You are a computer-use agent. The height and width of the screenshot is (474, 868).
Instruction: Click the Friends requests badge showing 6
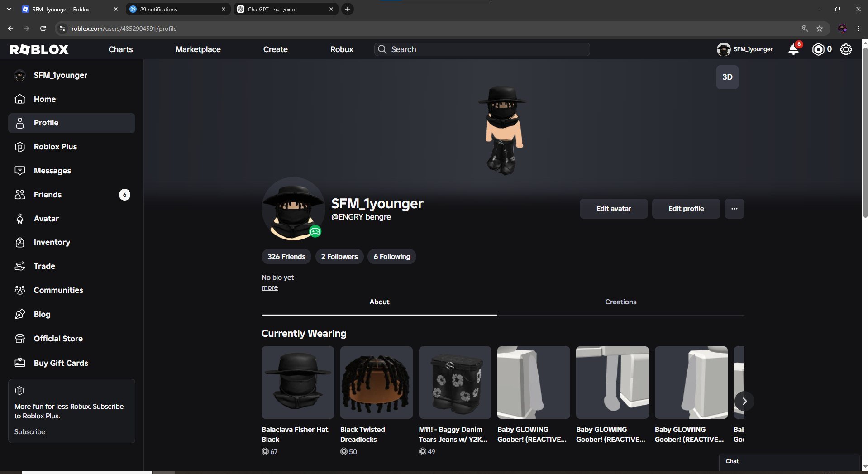(x=124, y=195)
